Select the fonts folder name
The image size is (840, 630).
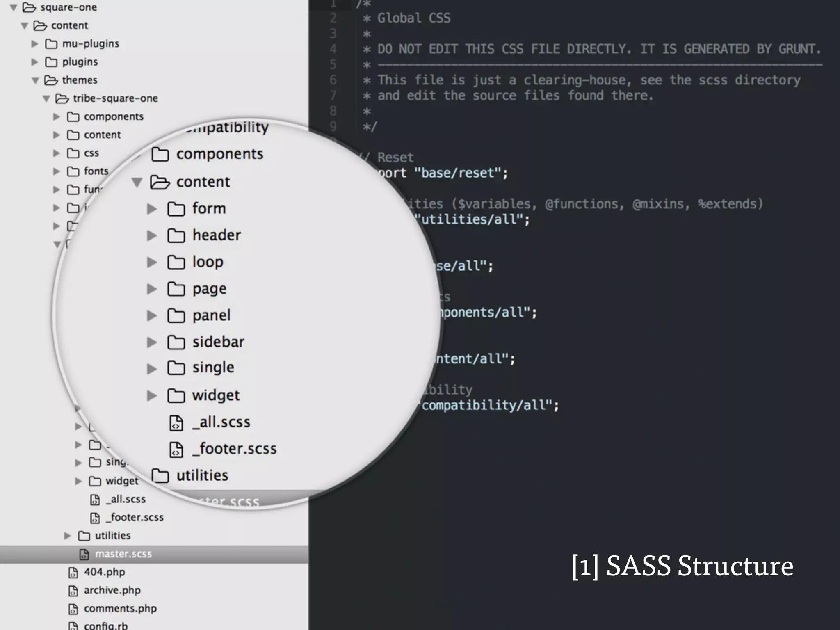point(96,171)
